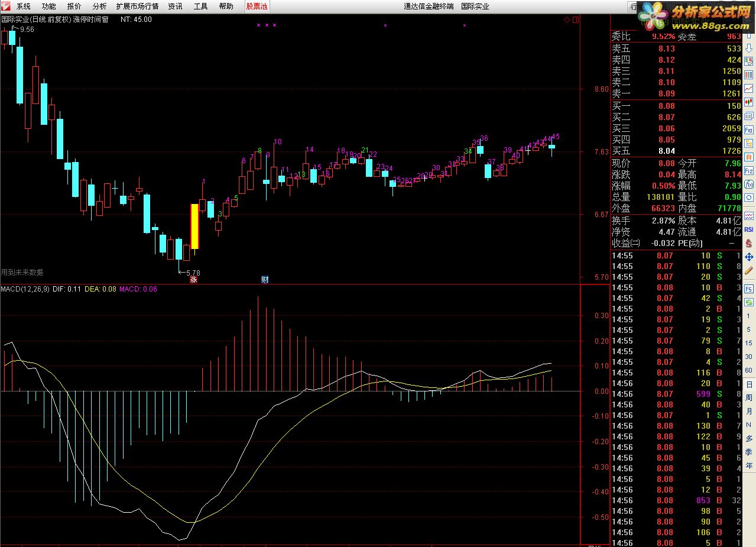This screenshot has width=756, height=547.
Task: Click the yellow limit-up candlestick
Action: click(194, 226)
